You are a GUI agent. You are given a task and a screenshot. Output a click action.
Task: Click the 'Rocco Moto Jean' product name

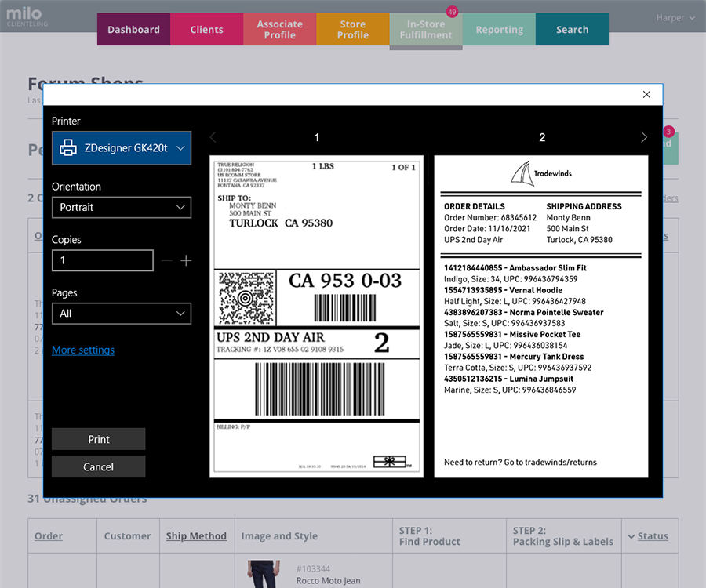point(328,581)
